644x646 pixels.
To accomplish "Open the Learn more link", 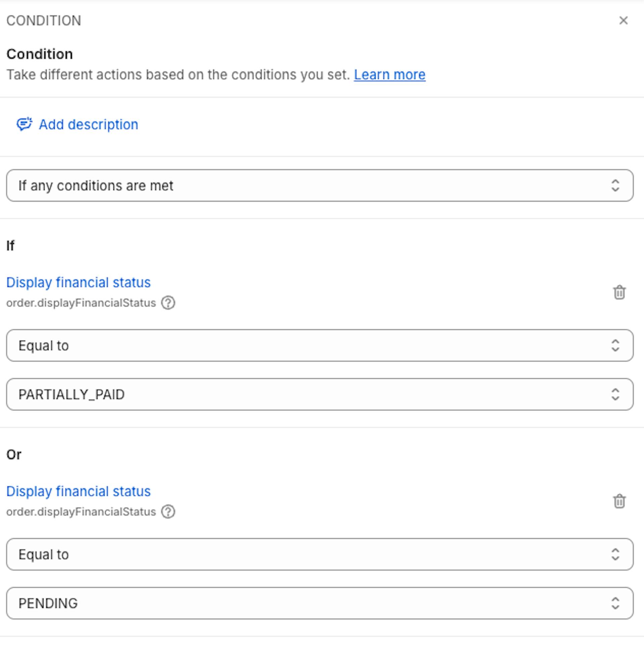I will pyautogui.click(x=389, y=74).
